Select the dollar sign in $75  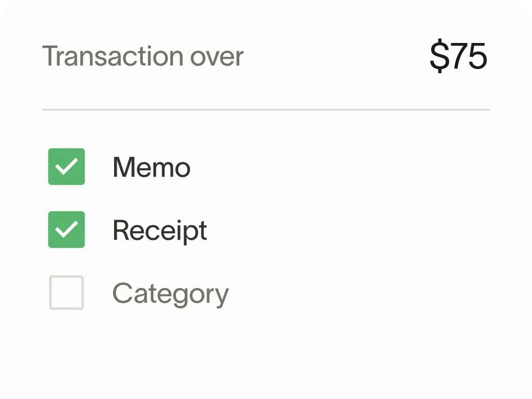pyautogui.click(x=439, y=56)
